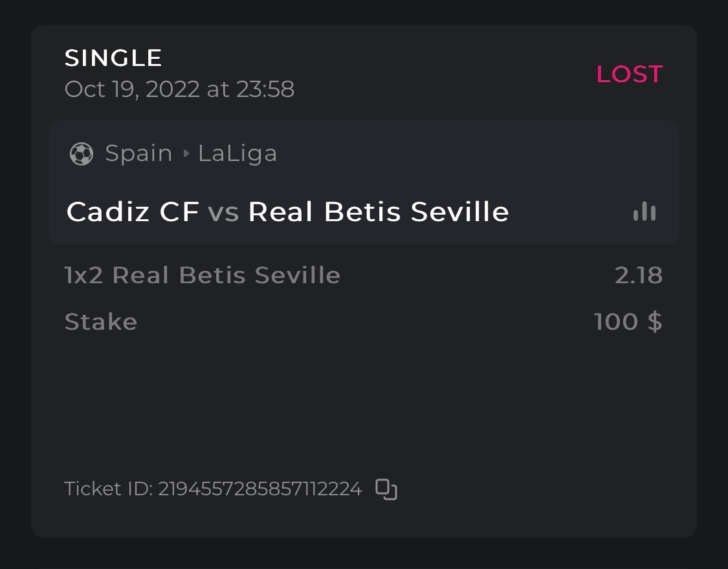This screenshot has width=728, height=569.
Task: Click the 23:58 time in the timestamp
Action: 265,89
